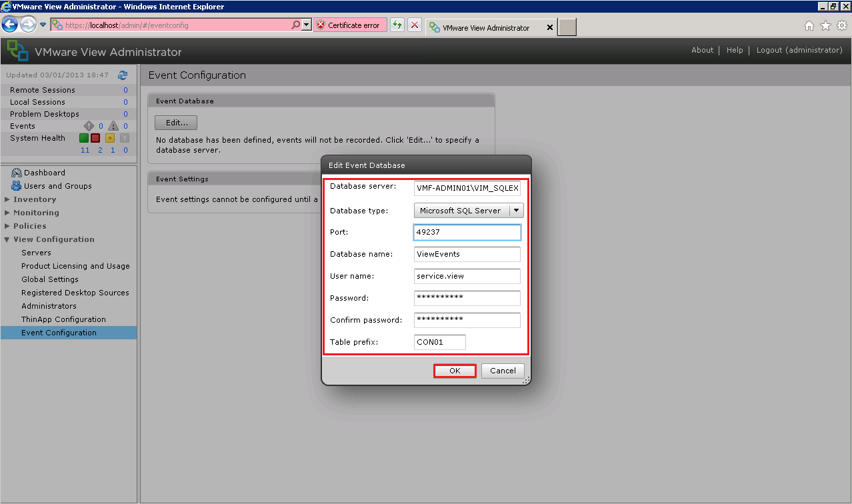This screenshot has width=852, height=504.
Task: Switch to the VMware View Administrator tab
Action: [485, 28]
